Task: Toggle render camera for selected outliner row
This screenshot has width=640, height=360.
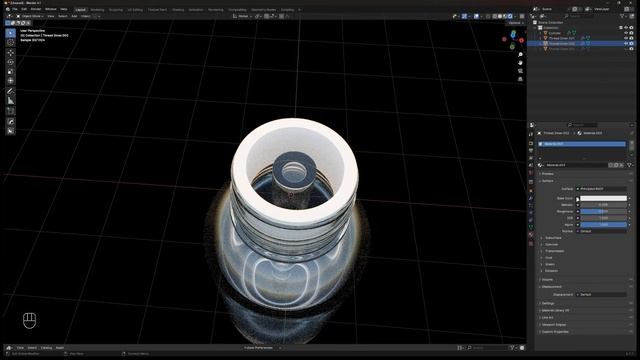Action: click(631, 44)
